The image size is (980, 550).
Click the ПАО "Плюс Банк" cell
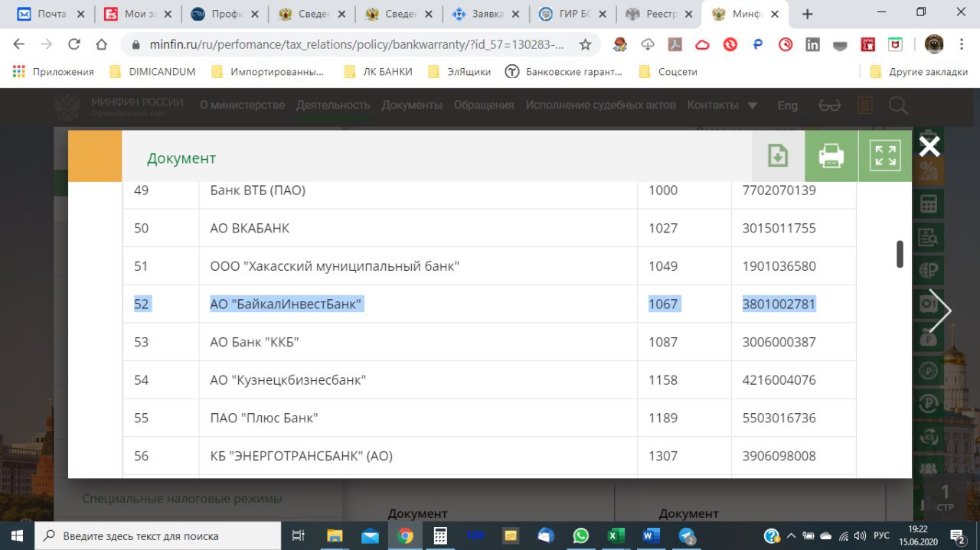pyautogui.click(x=418, y=418)
